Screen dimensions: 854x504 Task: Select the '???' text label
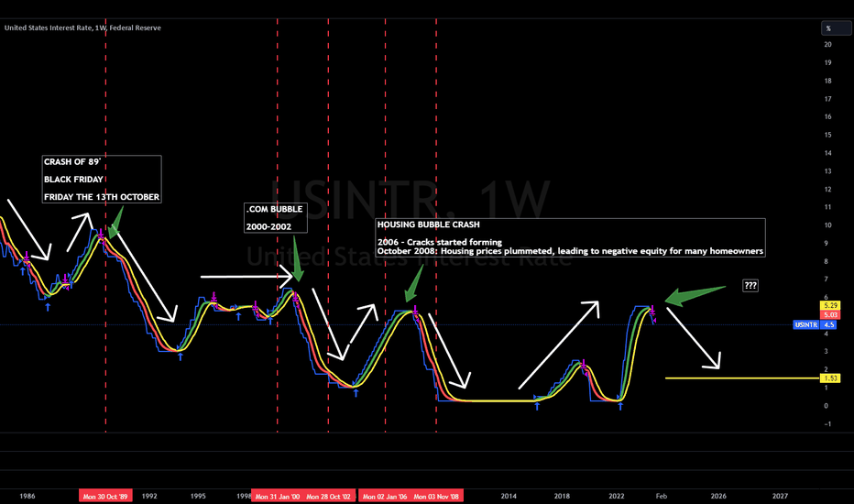pyautogui.click(x=750, y=286)
